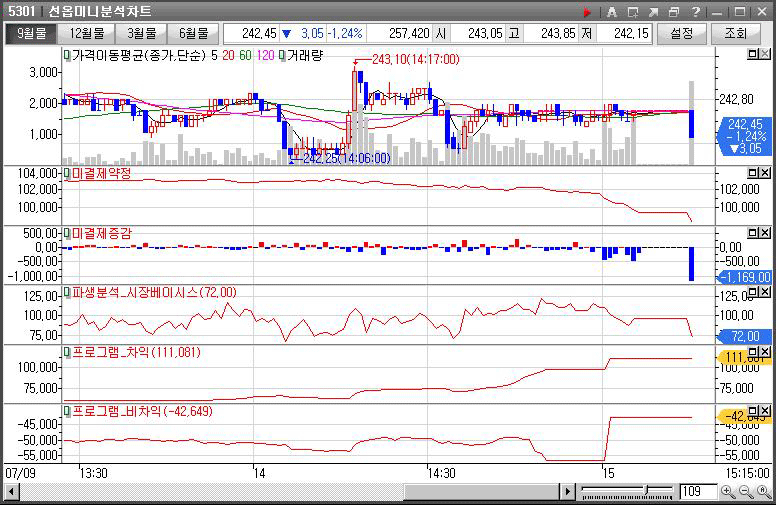Screen dimensions: 776x505
Task: Click the bar count slider handle
Action: (x=645, y=491)
